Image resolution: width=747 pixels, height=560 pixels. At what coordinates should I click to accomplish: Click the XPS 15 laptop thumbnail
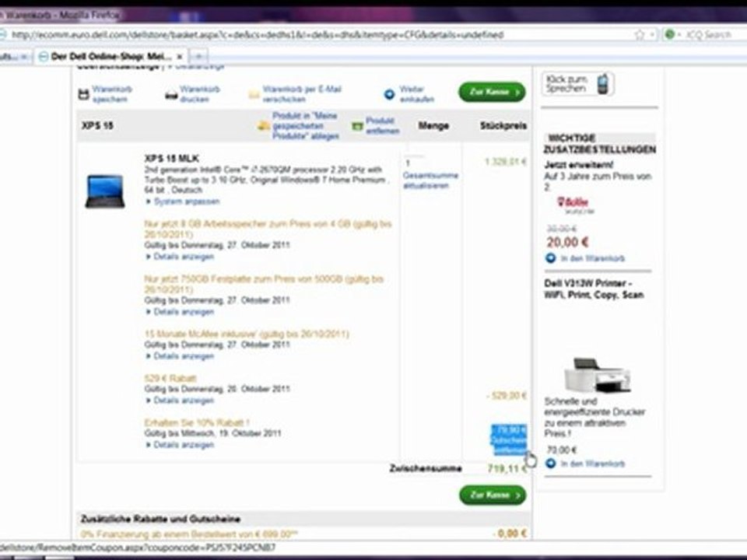[105, 191]
